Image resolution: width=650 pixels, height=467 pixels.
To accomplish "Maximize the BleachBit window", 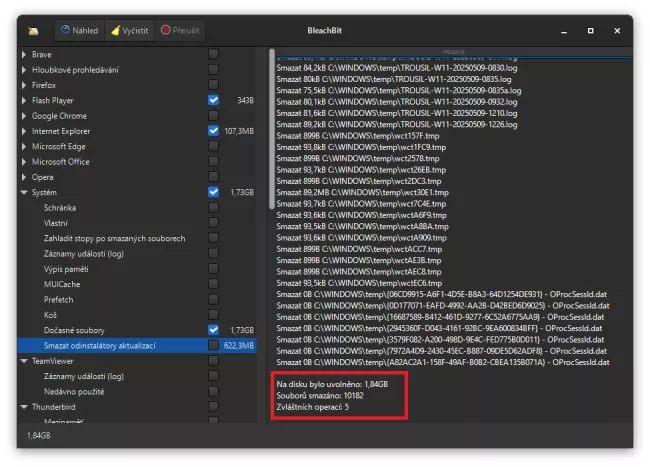I will (x=590, y=31).
